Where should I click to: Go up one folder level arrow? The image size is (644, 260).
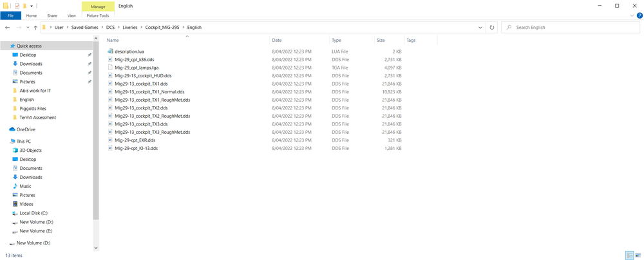coord(35,28)
